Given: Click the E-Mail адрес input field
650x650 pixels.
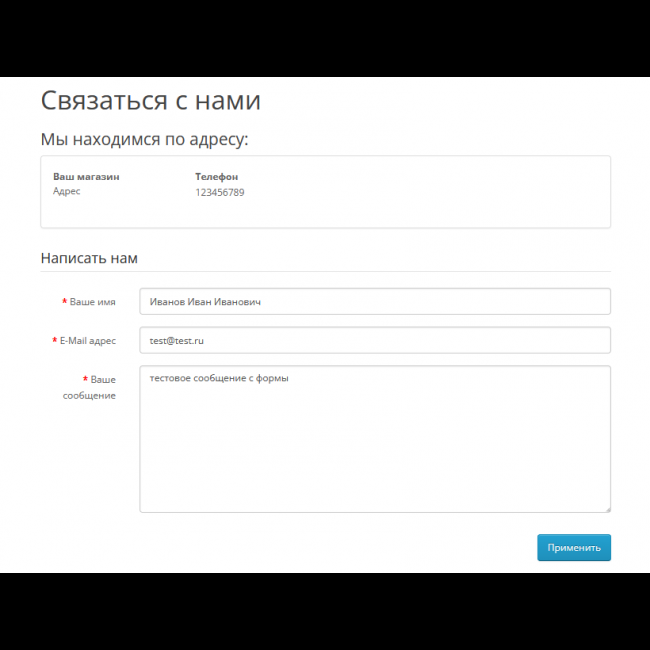Looking at the screenshot, I should 374,340.
